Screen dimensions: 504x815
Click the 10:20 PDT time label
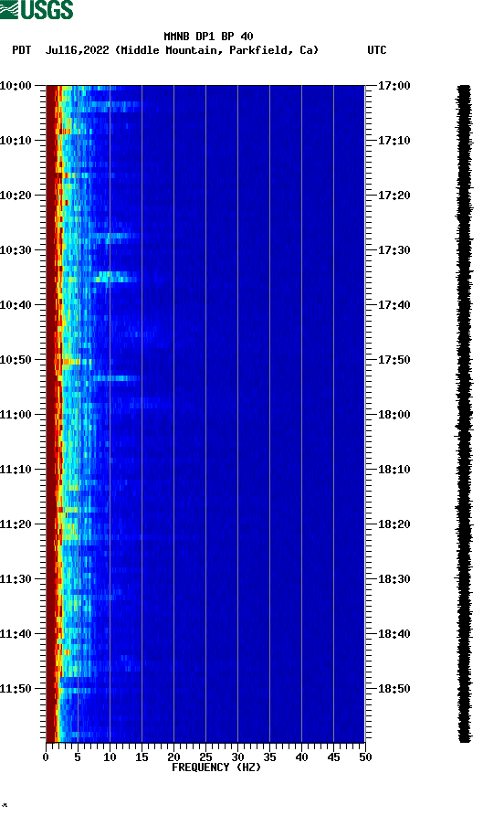(x=16, y=195)
